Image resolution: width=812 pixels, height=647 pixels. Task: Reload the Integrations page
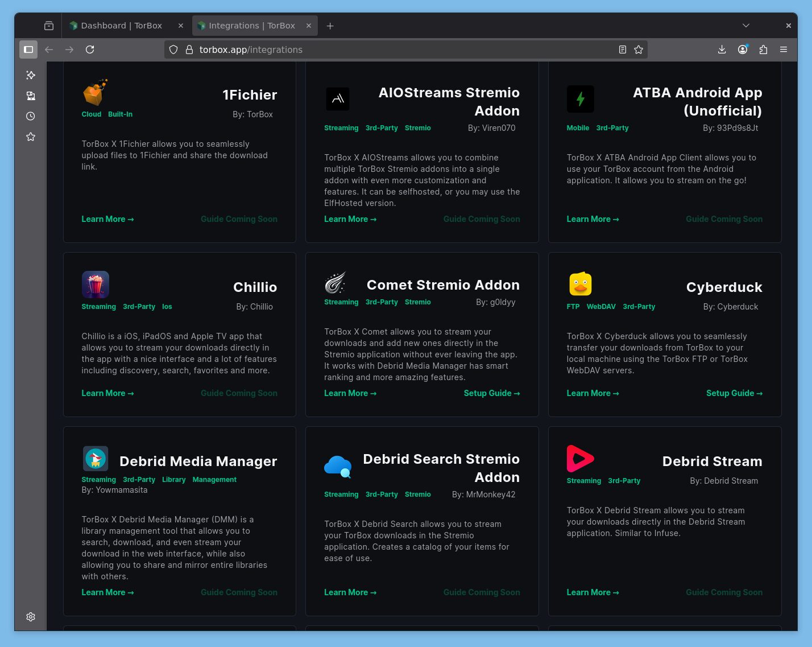tap(90, 50)
